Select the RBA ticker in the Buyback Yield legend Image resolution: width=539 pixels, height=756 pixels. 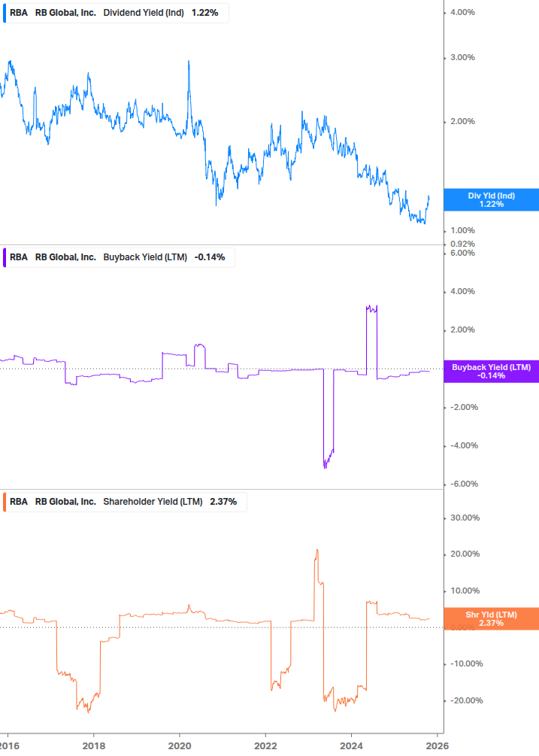click(x=19, y=257)
